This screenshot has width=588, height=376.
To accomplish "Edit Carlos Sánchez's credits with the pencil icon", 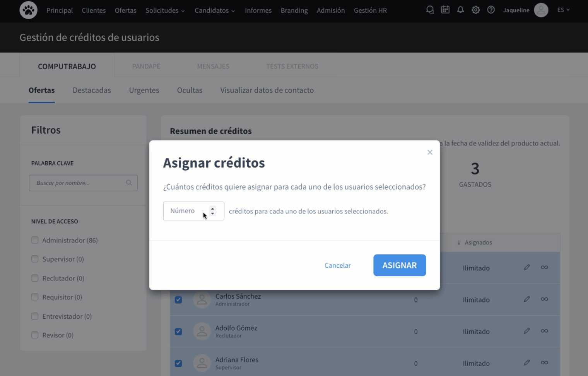I will click(x=526, y=299).
